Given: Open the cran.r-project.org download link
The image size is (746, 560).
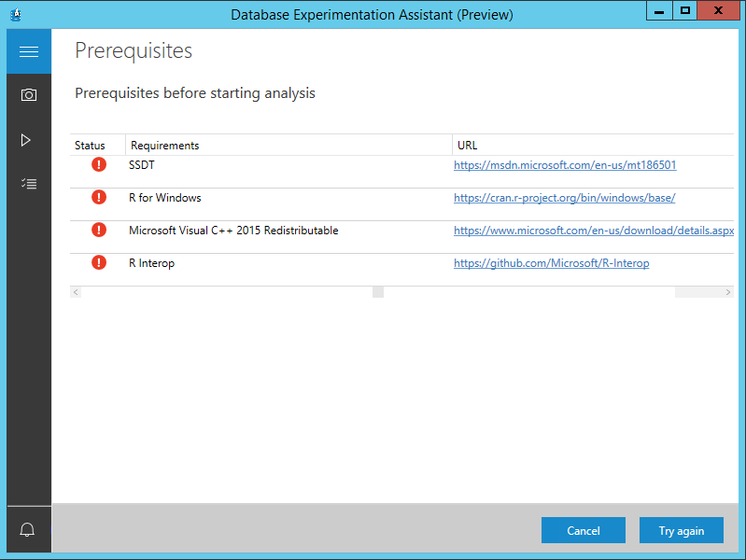Looking at the screenshot, I should tap(564, 198).
